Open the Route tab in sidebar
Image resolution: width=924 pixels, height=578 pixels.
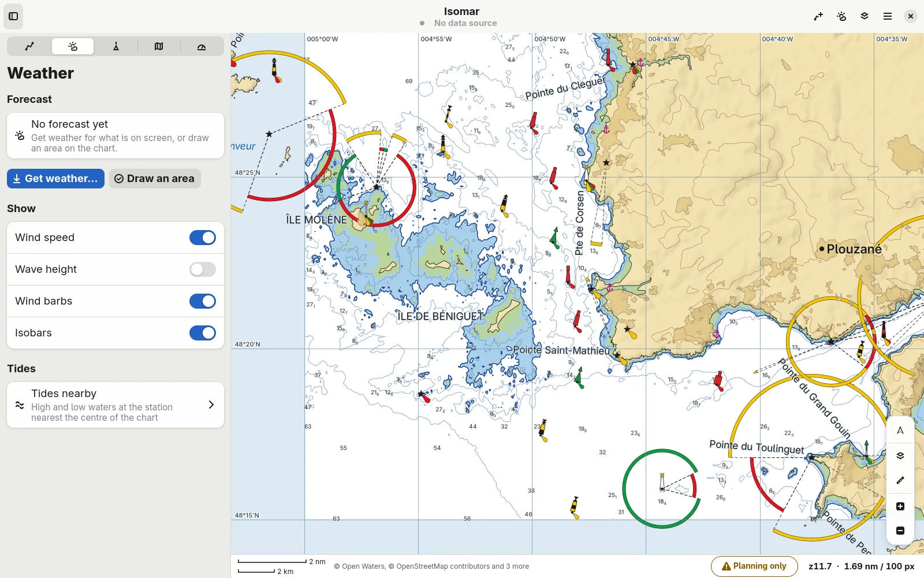(29, 46)
